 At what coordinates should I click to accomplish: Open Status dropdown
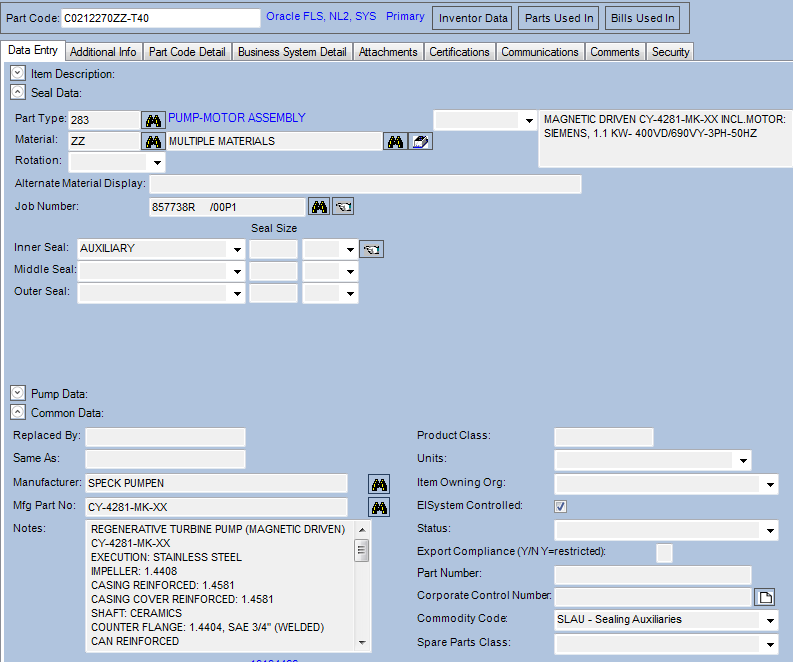pos(770,531)
